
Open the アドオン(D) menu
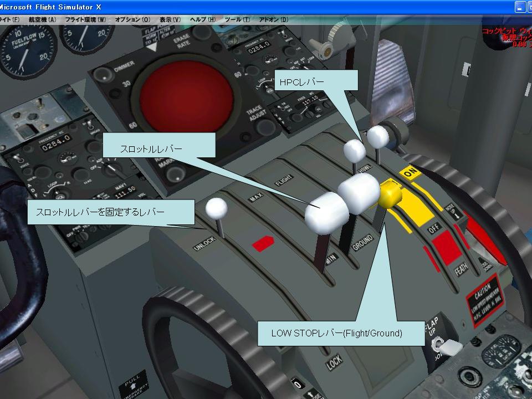point(273,20)
